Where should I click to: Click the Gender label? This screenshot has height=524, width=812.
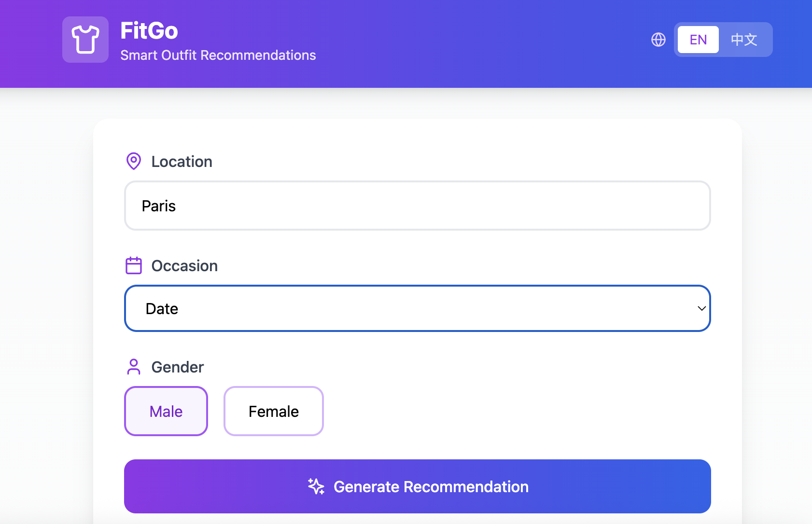tap(178, 367)
